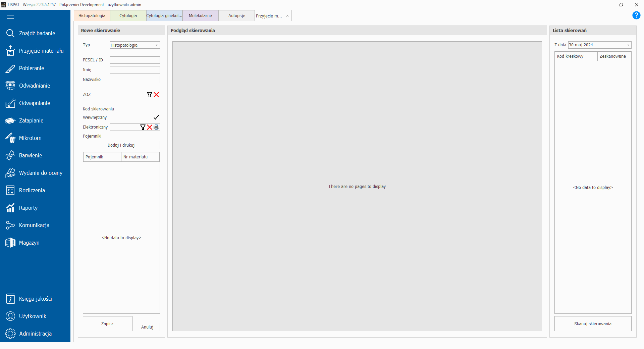Image resolution: width=644 pixels, height=349 pixels.
Task: Open the Znajdź badanie search icon
Action: 10,33
